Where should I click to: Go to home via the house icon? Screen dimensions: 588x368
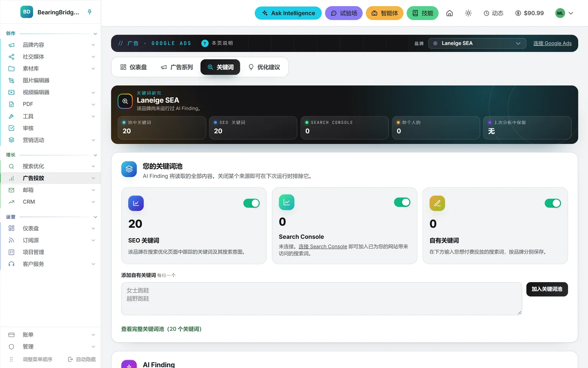click(x=449, y=13)
